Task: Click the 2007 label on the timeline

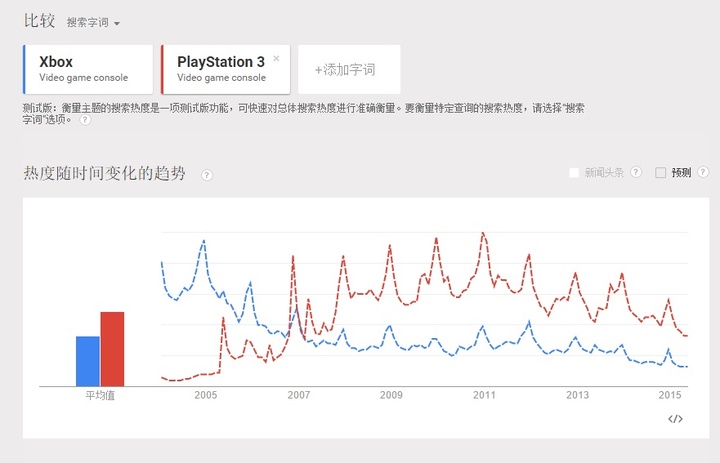Action: [299, 396]
